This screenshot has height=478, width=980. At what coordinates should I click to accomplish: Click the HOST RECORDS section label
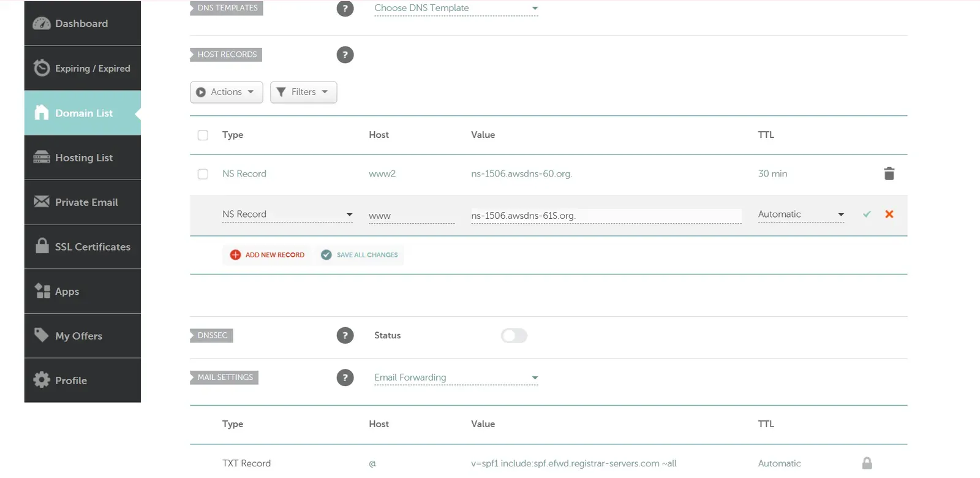pyautogui.click(x=227, y=55)
